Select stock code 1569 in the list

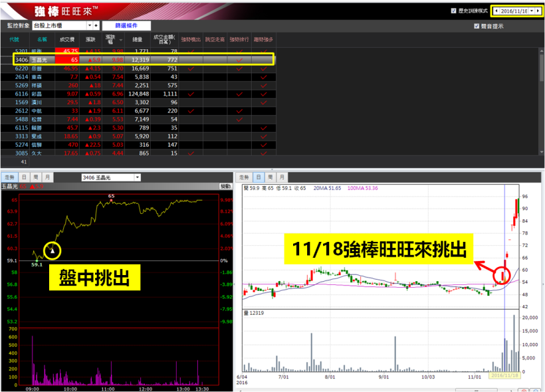click(x=21, y=102)
